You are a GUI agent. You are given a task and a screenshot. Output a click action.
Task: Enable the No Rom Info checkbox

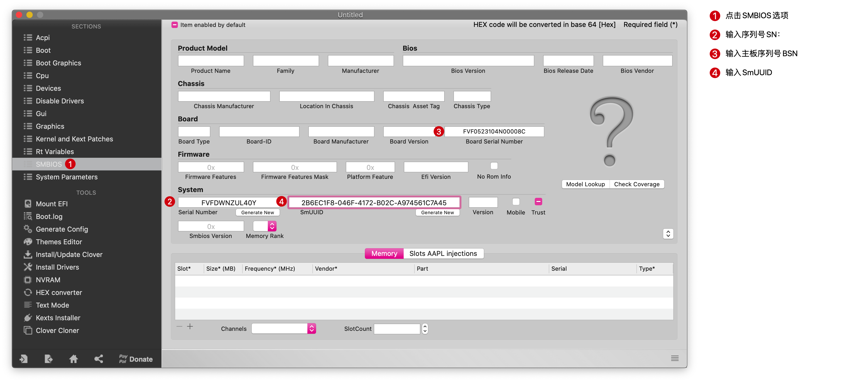click(x=494, y=166)
